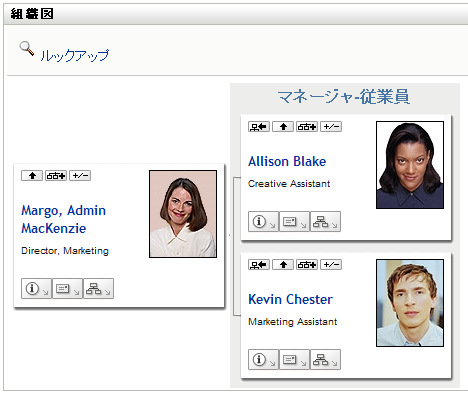This screenshot has height=394, width=468.
Task: Open Allison Blake profile link
Action: click(x=287, y=161)
